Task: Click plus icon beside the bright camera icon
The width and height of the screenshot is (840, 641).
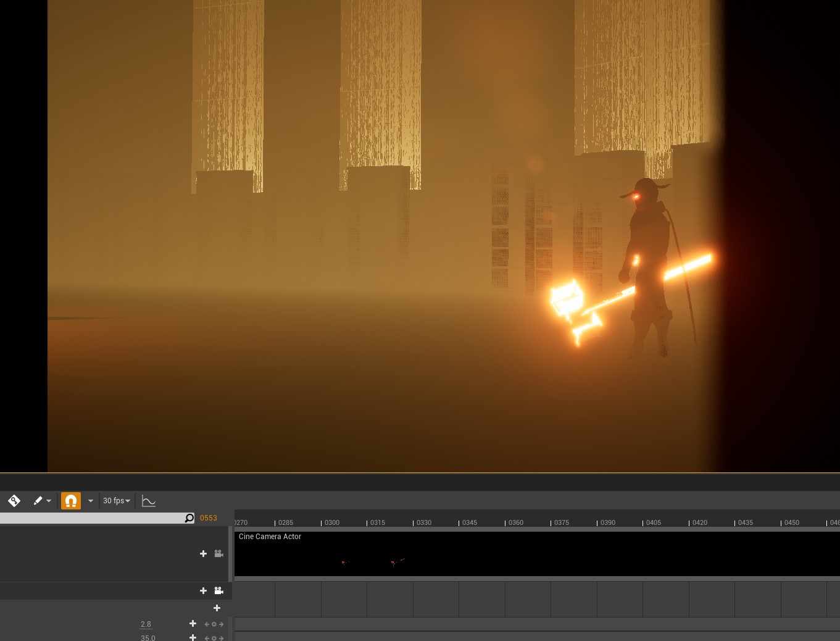Action: tap(203, 591)
